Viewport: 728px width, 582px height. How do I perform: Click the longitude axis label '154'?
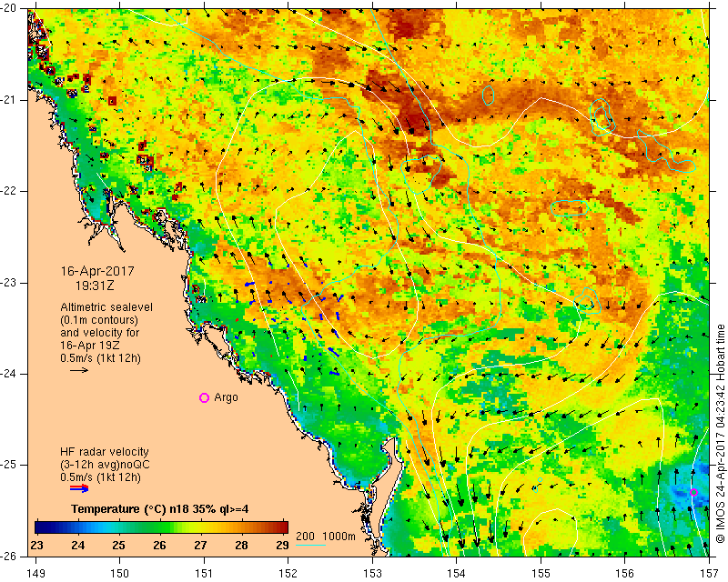click(x=457, y=574)
